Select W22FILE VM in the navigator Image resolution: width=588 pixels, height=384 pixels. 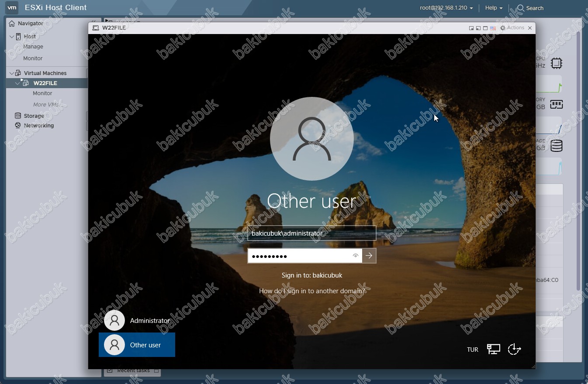tap(45, 83)
